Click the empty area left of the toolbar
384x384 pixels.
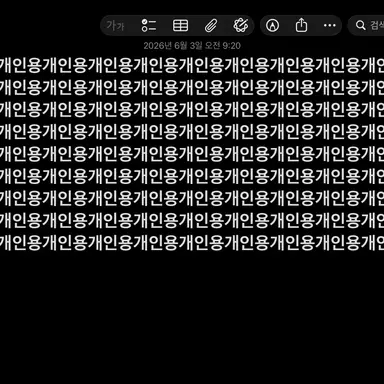50,25
